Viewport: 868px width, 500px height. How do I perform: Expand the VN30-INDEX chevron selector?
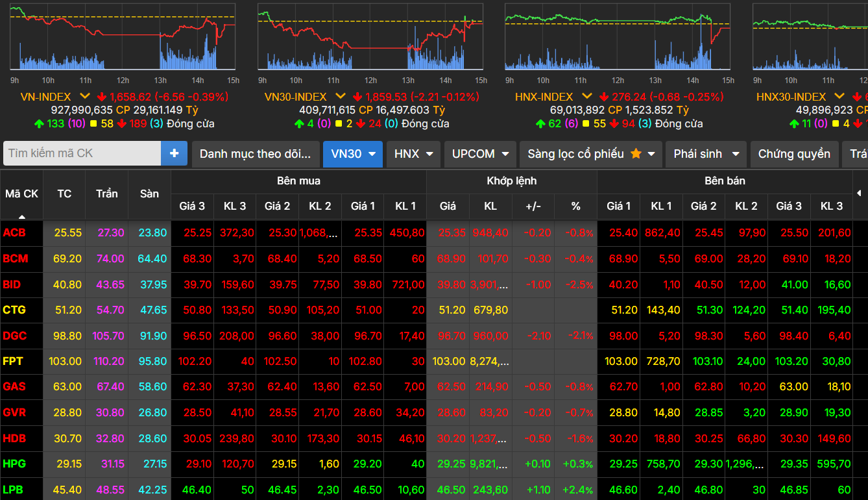[x=341, y=97]
